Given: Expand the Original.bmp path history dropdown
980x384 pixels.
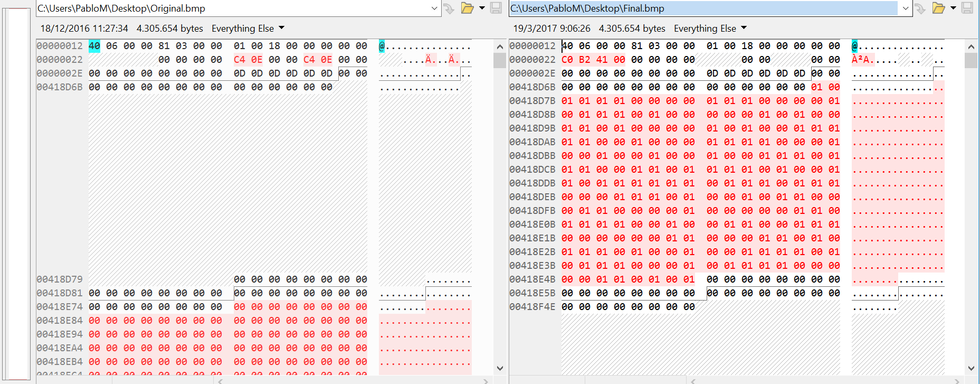Looking at the screenshot, I should (434, 8).
